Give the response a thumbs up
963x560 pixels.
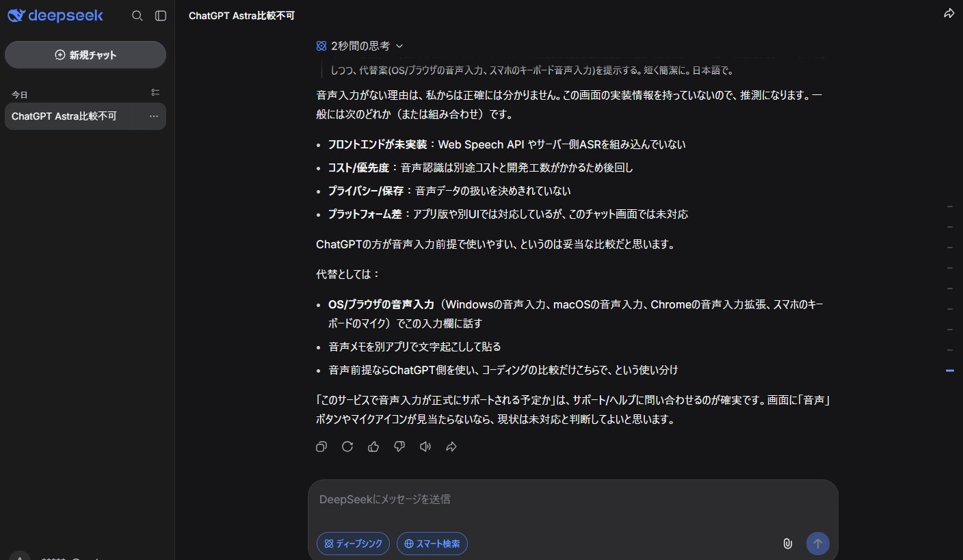click(373, 446)
